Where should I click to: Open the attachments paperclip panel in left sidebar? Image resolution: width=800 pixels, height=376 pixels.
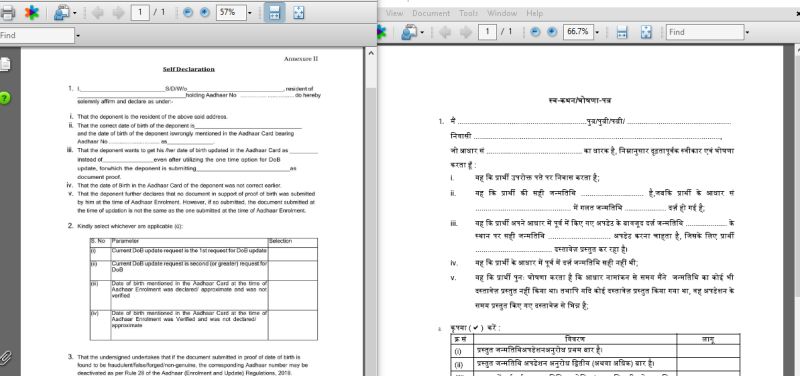(x=5, y=357)
